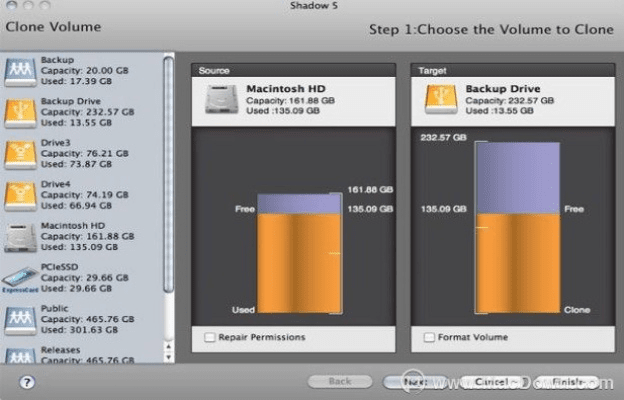Image resolution: width=624 pixels, height=400 pixels.
Task: Select the PCIeSSD ExpressCard icon
Action: 21,277
